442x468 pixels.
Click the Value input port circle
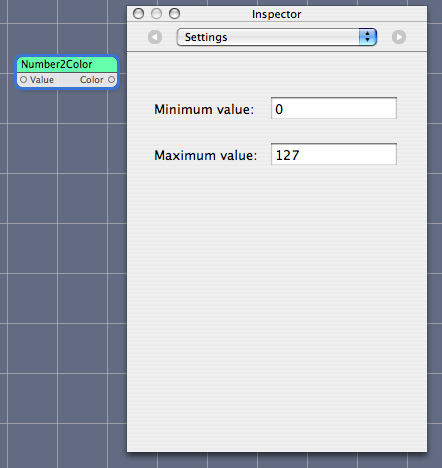tap(23, 80)
